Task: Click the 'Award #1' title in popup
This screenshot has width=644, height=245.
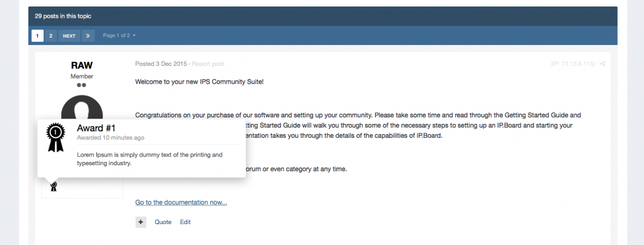Action: pos(96,128)
